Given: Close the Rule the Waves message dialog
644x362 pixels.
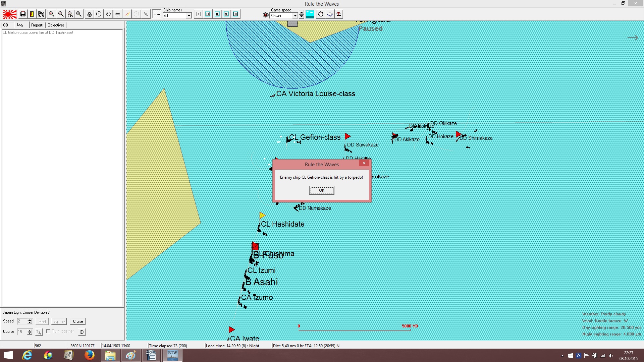Looking at the screenshot, I should pos(364,163).
